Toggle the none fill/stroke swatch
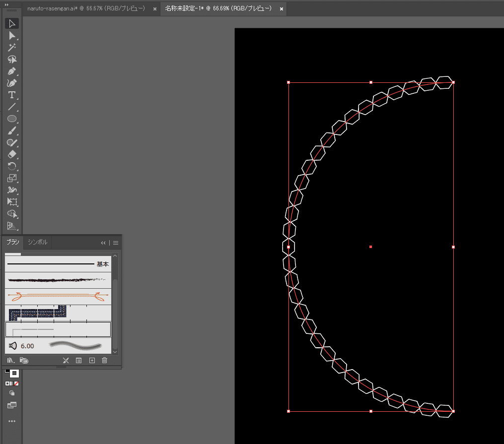 [16, 383]
